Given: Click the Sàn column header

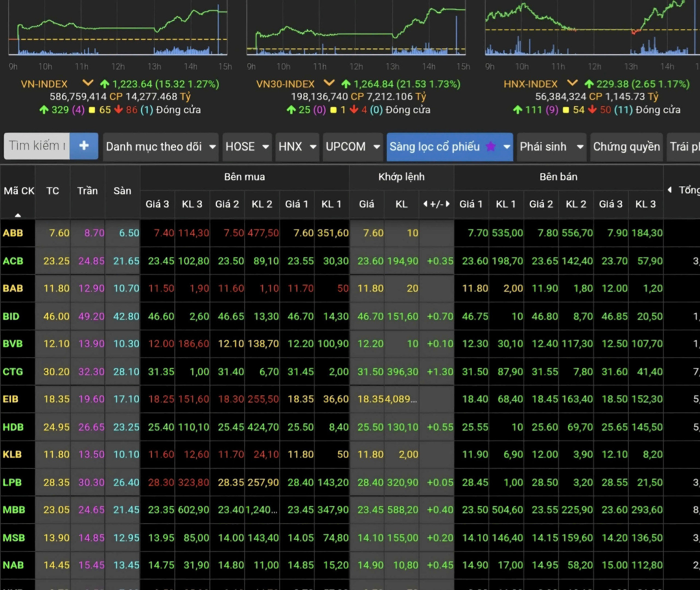Looking at the screenshot, I should pyautogui.click(x=122, y=191).
